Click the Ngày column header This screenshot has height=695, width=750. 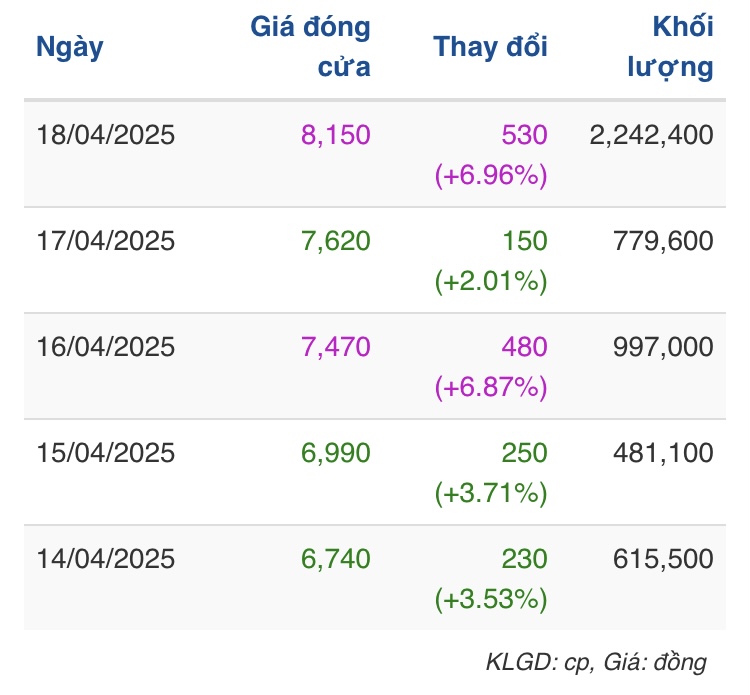[x=70, y=47]
